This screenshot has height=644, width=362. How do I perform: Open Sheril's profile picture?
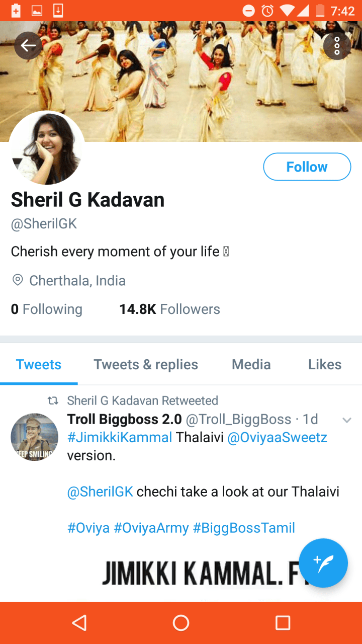point(47,148)
